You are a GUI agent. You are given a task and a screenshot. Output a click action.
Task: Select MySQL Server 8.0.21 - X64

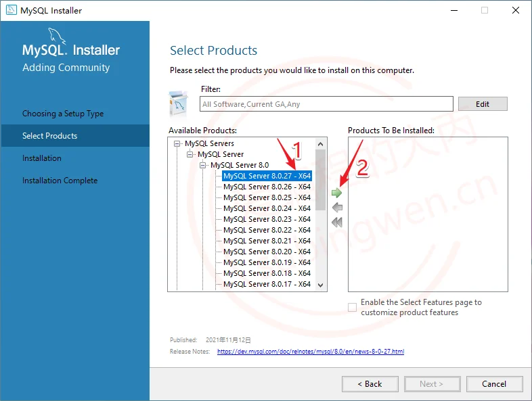267,241
